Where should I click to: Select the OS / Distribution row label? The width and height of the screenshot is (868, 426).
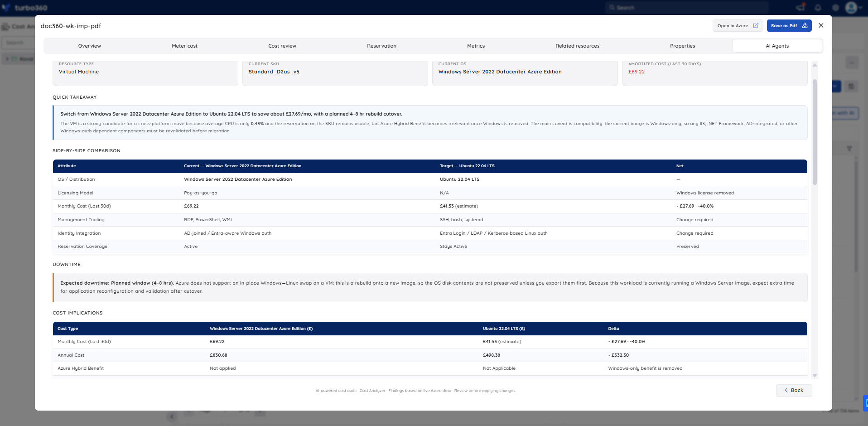pos(76,179)
